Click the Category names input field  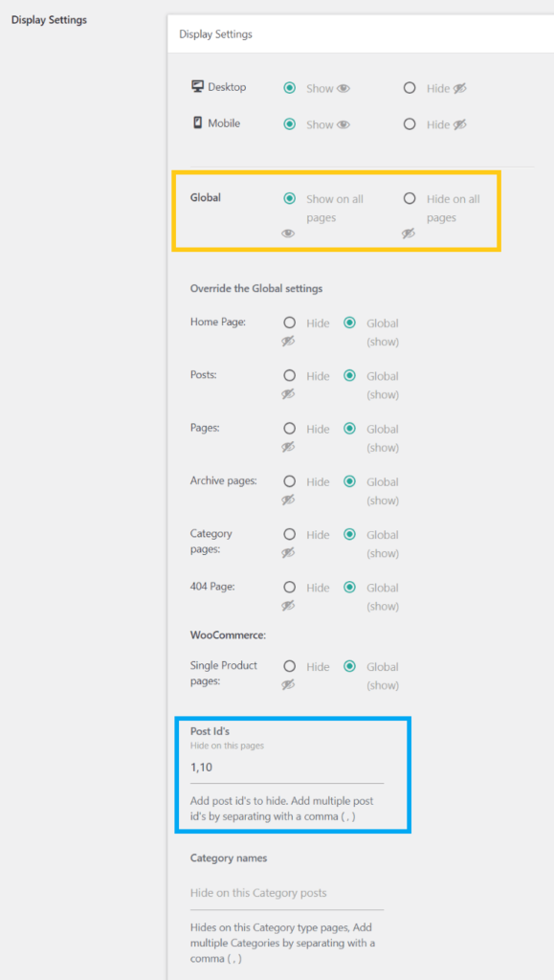(x=287, y=893)
